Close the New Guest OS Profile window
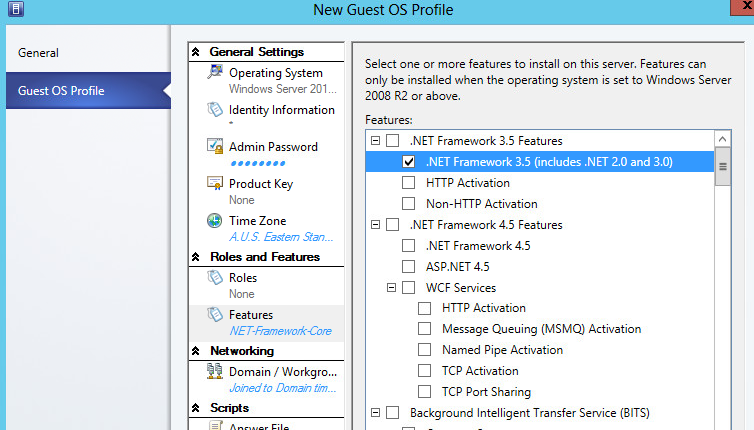Screen dimensions: 754x430 tap(743, 7)
